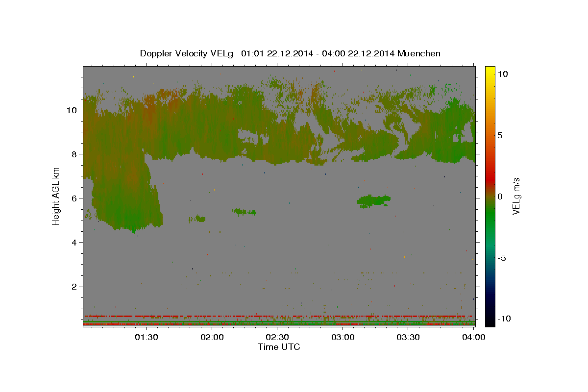This screenshot has width=588, height=392.
Task: Select the 03:30 time tick label
Action: pyautogui.click(x=408, y=337)
